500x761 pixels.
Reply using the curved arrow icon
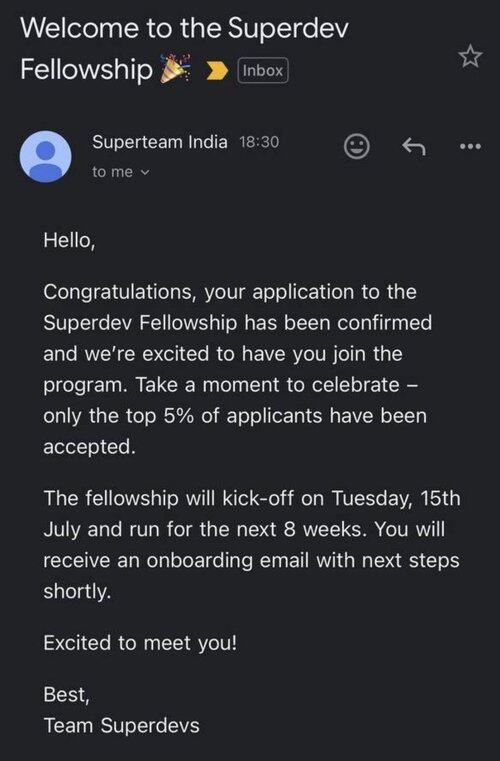point(414,146)
